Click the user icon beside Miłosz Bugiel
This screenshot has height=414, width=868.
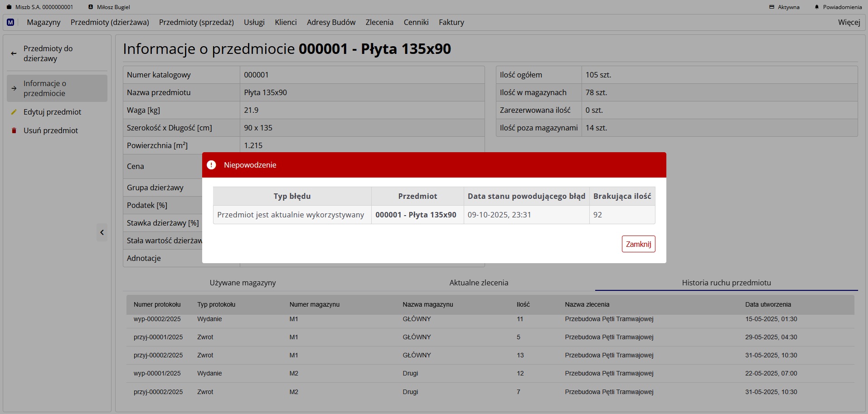click(91, 7)
